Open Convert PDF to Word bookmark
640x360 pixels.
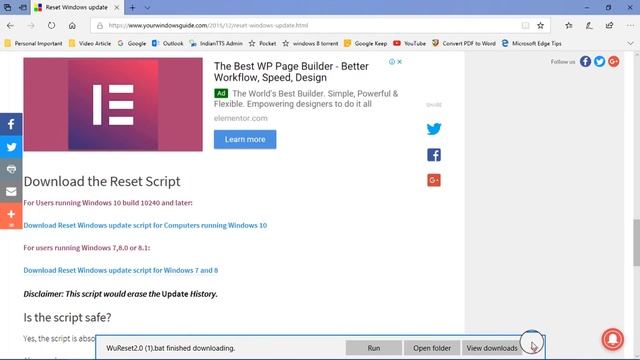coord(464,43)
